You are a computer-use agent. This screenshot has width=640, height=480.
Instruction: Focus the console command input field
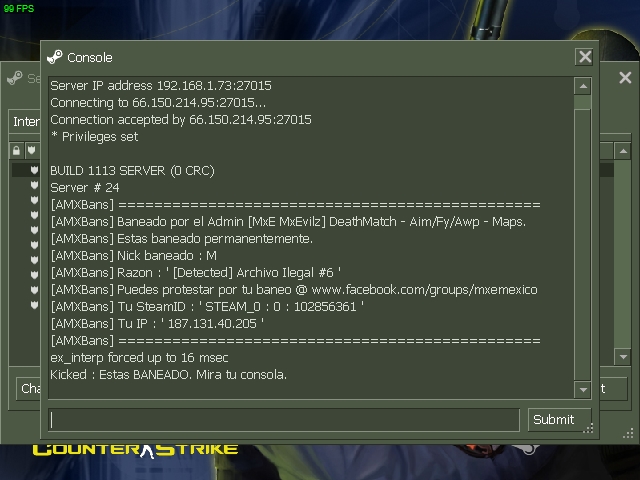tap(284, 419)
